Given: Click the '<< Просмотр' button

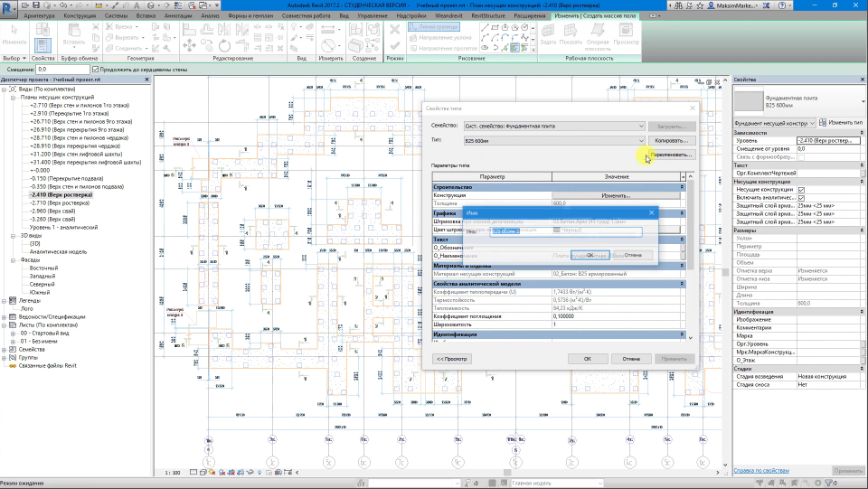Looking at the screenshot, I should tap(452, 359).
